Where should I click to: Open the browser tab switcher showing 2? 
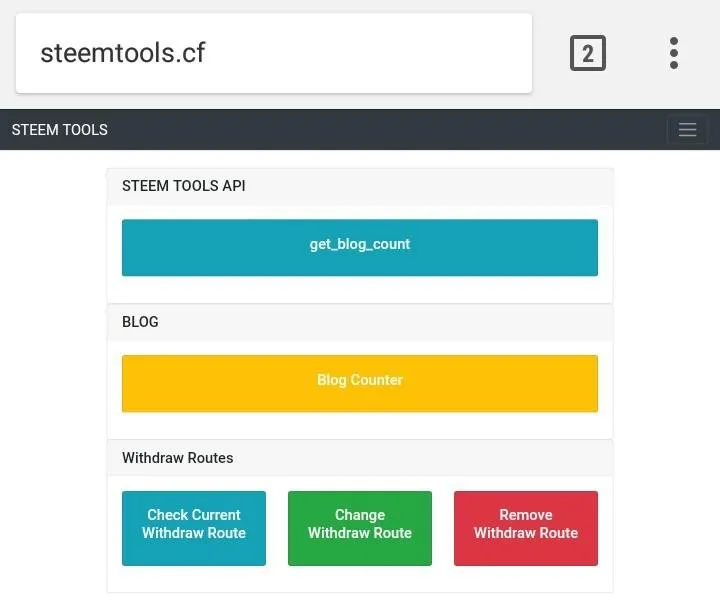(x=588, y=53)
